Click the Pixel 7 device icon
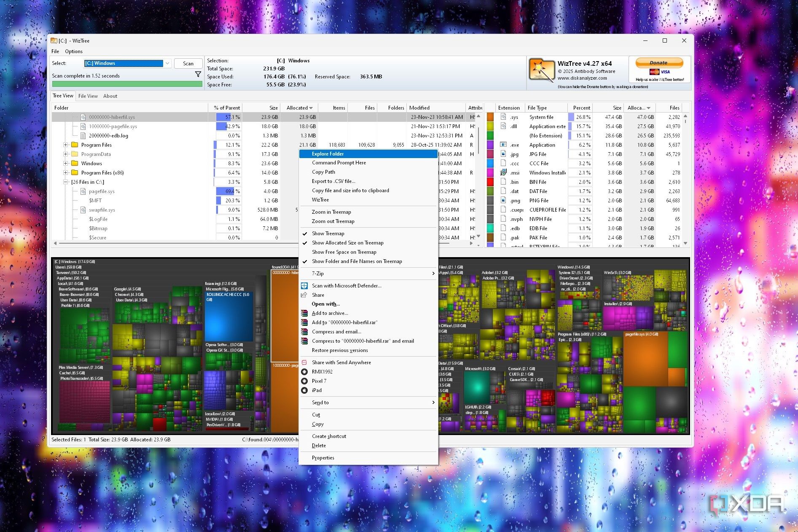 tap(304, 381)
